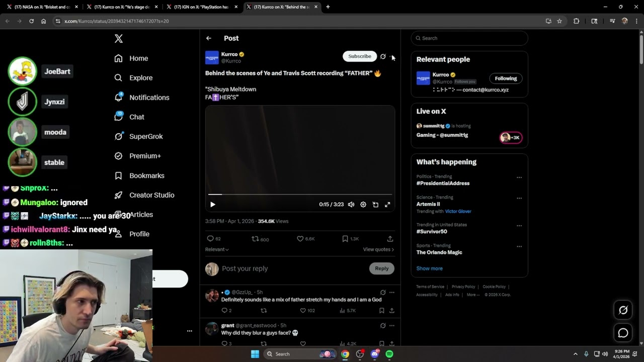Click the X search field
This screenshot has height=362, width=644.
[x=469, y=38]
